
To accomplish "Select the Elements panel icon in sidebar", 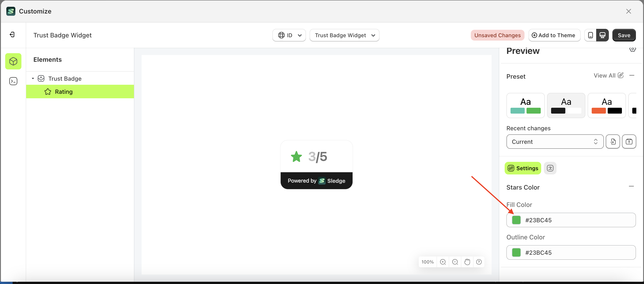I will (13, 61).
